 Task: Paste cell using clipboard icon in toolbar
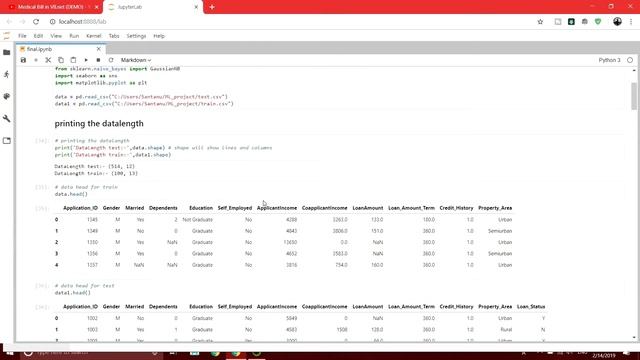(x=73, y=60)
